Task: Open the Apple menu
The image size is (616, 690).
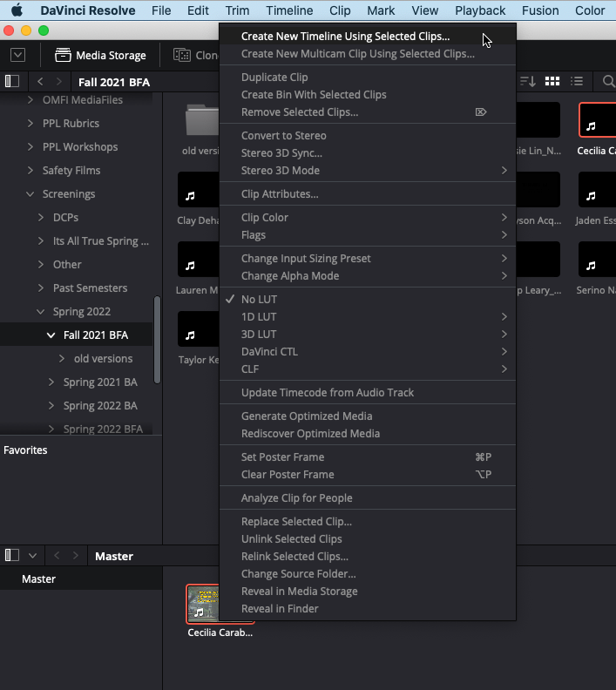Action: 17,10
